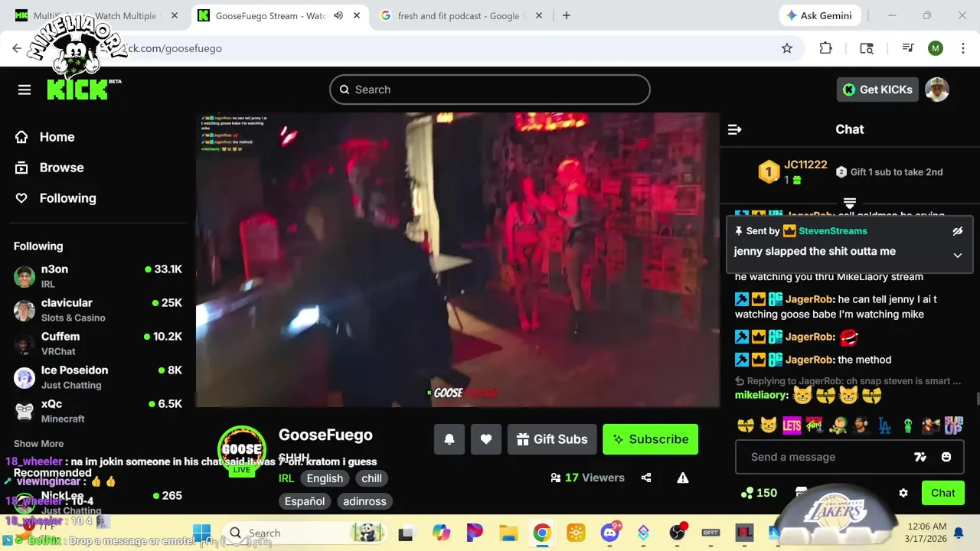Focus the Kick search box

pyautogui.click(x=490, y=90)
